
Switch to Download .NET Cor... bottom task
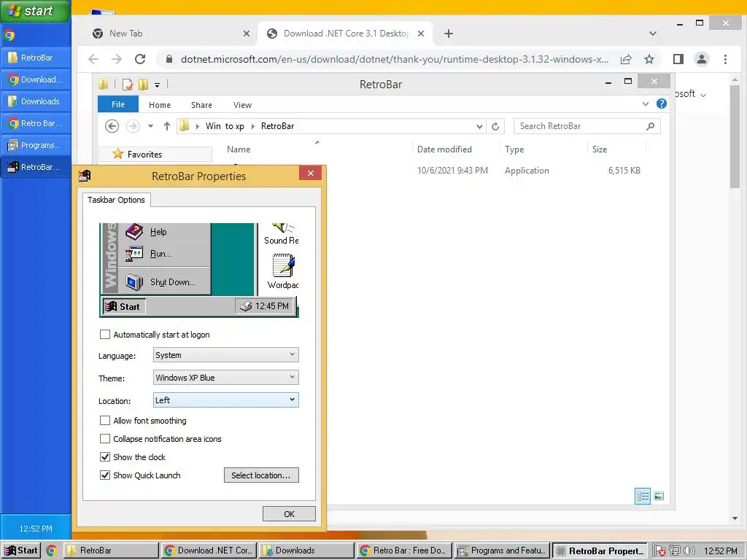pos(209,551)
